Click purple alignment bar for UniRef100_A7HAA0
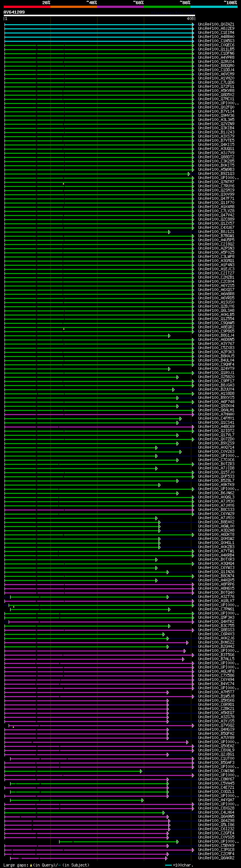 coord(99,414)
